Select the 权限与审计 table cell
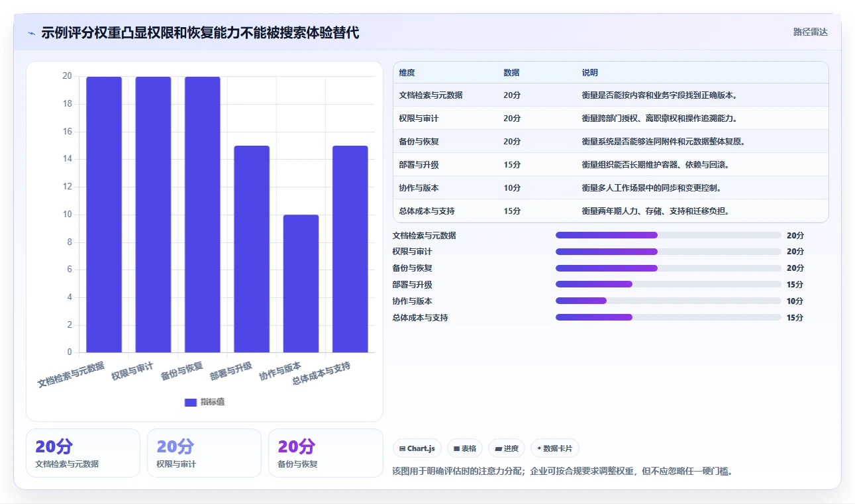Image resolution: width=855 pixels, height=504 pixels. click(x=419, y=119)
